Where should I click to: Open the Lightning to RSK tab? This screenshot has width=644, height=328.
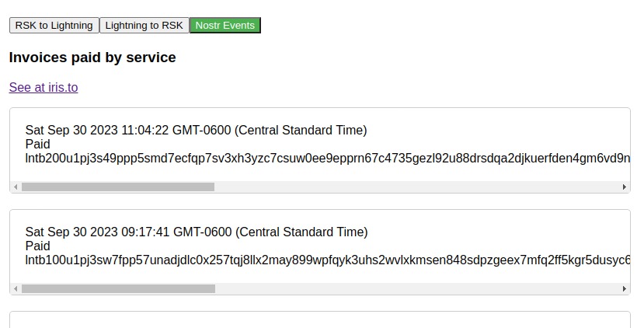click(x=144, y=25)
